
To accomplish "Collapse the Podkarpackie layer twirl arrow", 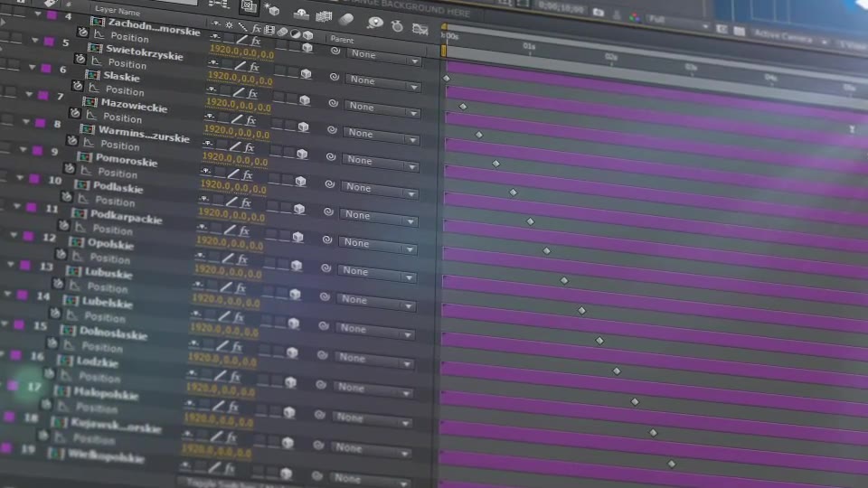I will click(x=16, y=206).
